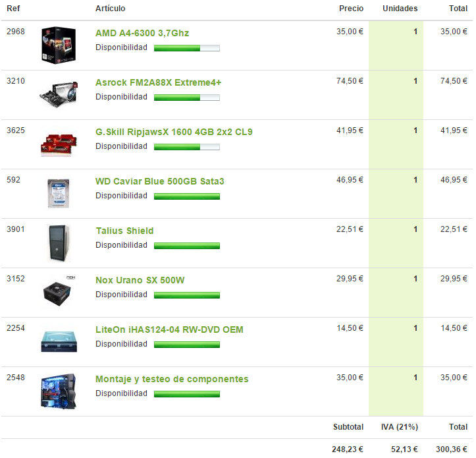The height and width of the screenshot is (458, 476).
Task: Open the AMD A4-6300 3,7Ghz product link
Action: coord(142,33)
